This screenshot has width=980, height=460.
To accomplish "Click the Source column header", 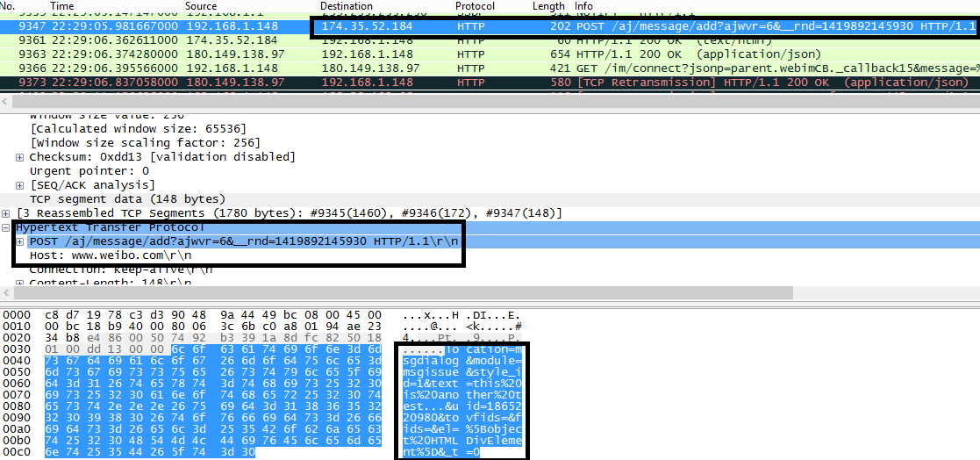I will [x=201, y=6].
